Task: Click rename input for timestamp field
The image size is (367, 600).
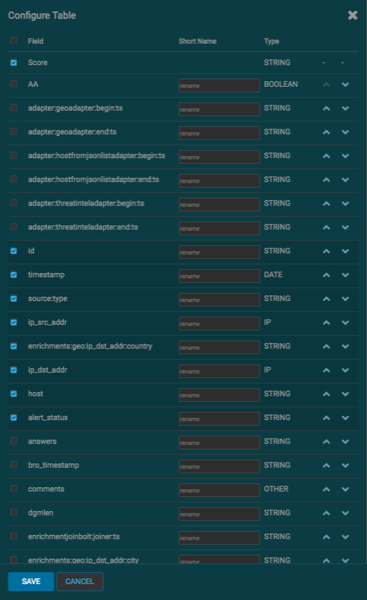Action: coord(219,276)
